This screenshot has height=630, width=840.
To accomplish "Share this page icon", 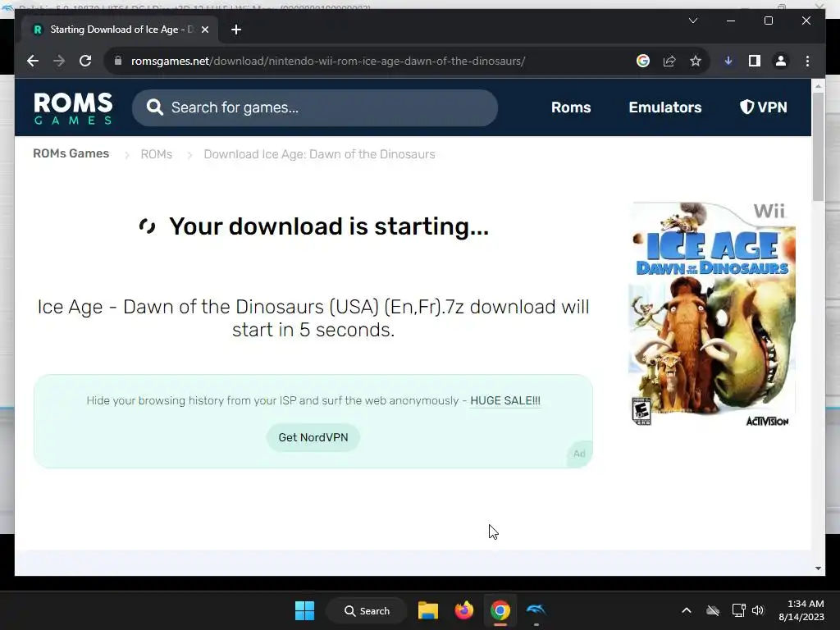I will [669, 61].
